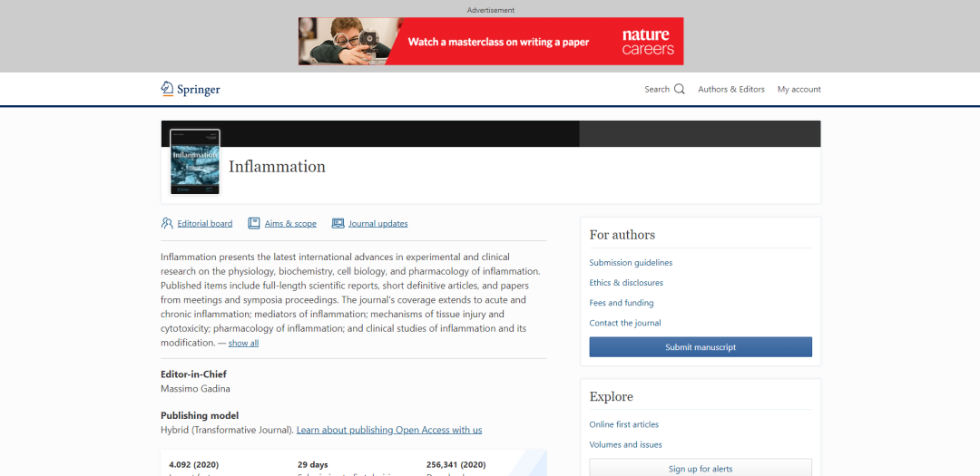Click the Journal updates icon
980x476 pixels.
coord(338,223)
